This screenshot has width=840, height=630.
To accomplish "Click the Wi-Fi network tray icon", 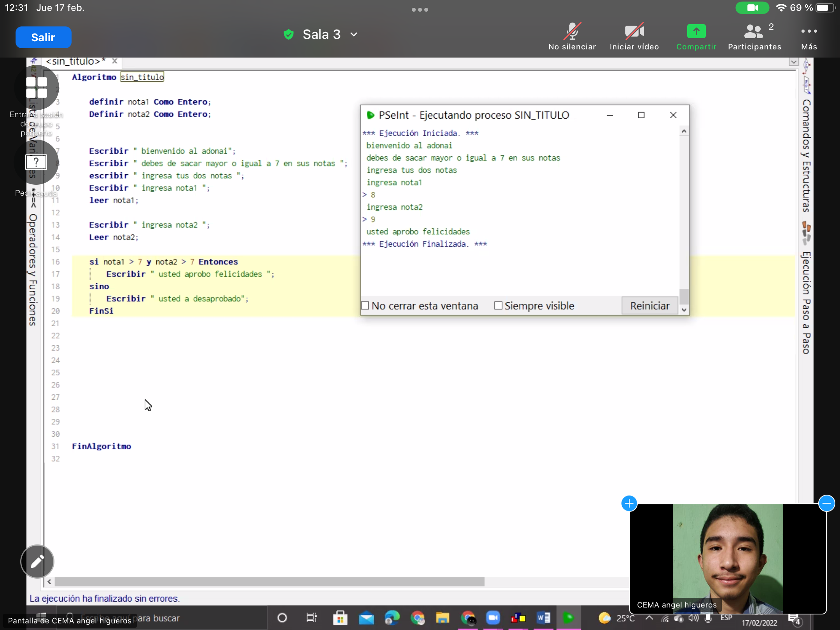I will 665,618.
